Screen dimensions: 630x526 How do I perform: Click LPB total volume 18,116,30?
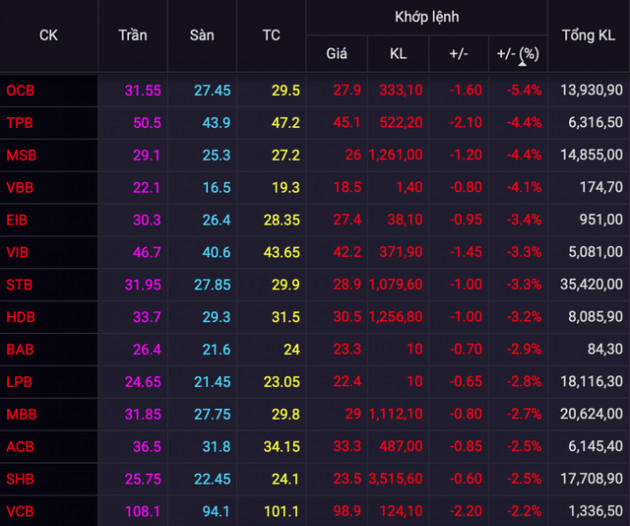pos(591,381)
